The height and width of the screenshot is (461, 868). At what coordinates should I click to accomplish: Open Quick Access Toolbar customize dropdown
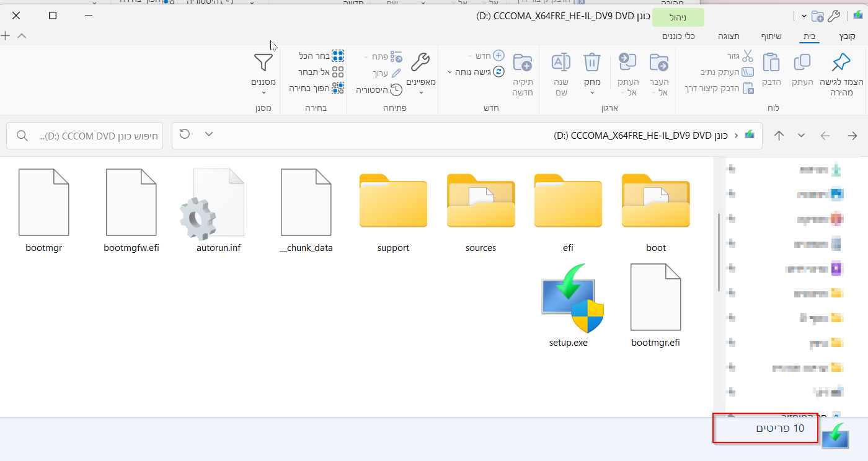pos(804,15)
